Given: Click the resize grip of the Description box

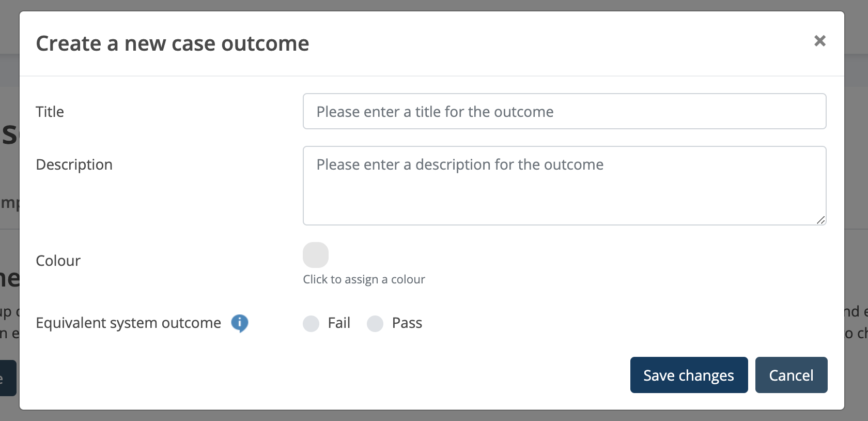Looking at the screenshot, I should tap(820, 220).
